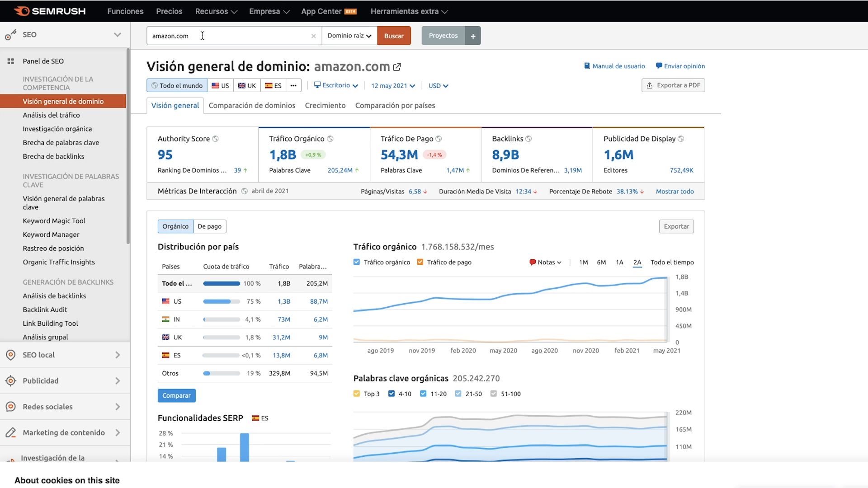The image size is (868, 488).
Task: Clear the domain search field
Action: (313, 36)
